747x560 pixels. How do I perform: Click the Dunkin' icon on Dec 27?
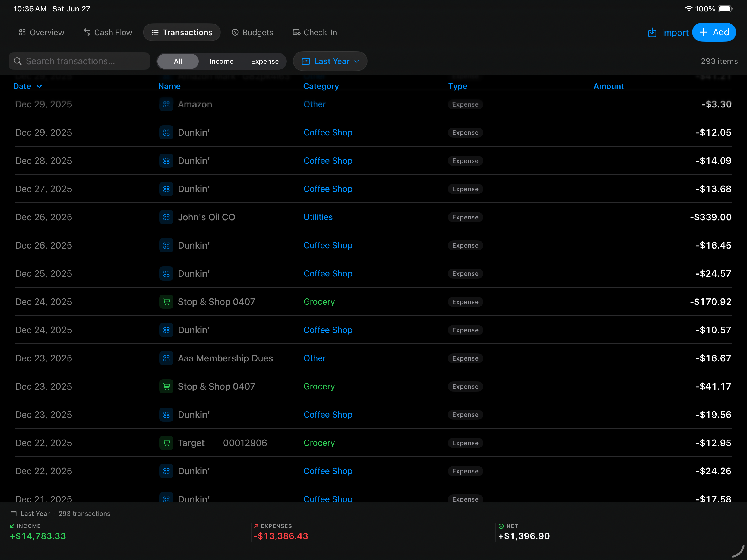(166, 189)
